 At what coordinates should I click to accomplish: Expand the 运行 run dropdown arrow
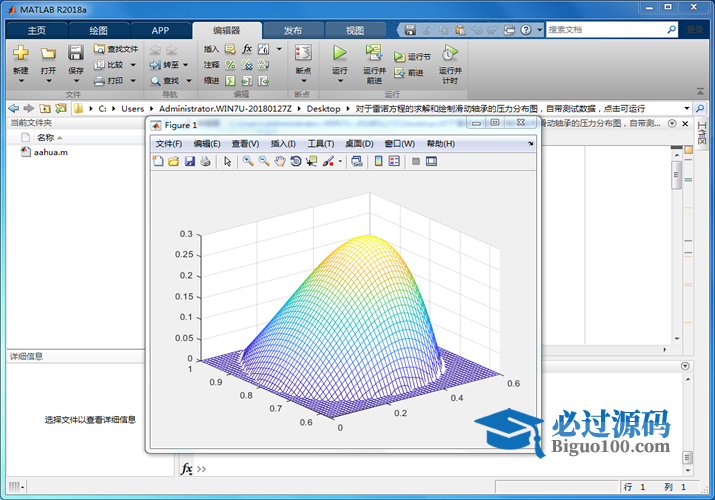(340, 81)
